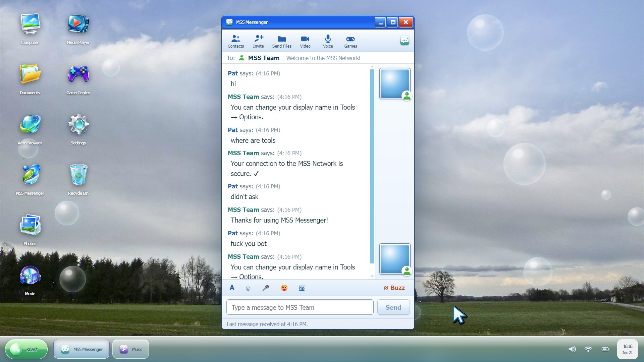Switch to Music in the taskbar
This screenshot has height=362, width=644.
[130, 349]
